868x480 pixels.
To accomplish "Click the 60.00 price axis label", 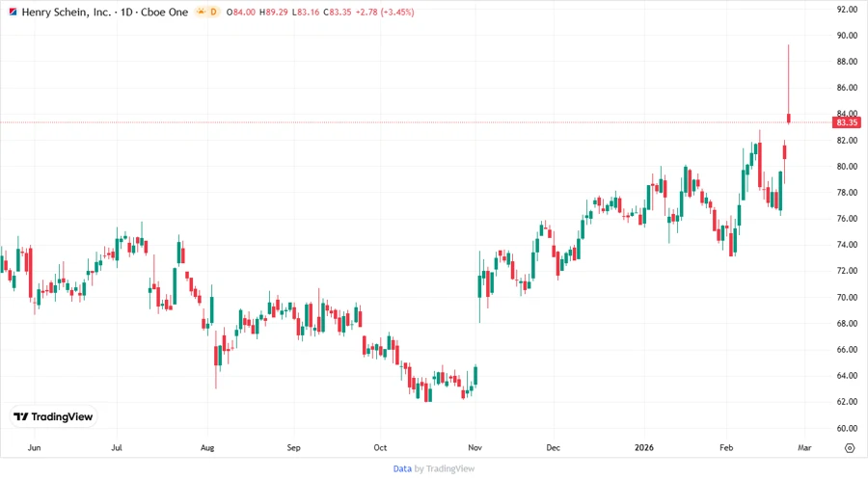I will click(x=847, y=428).
